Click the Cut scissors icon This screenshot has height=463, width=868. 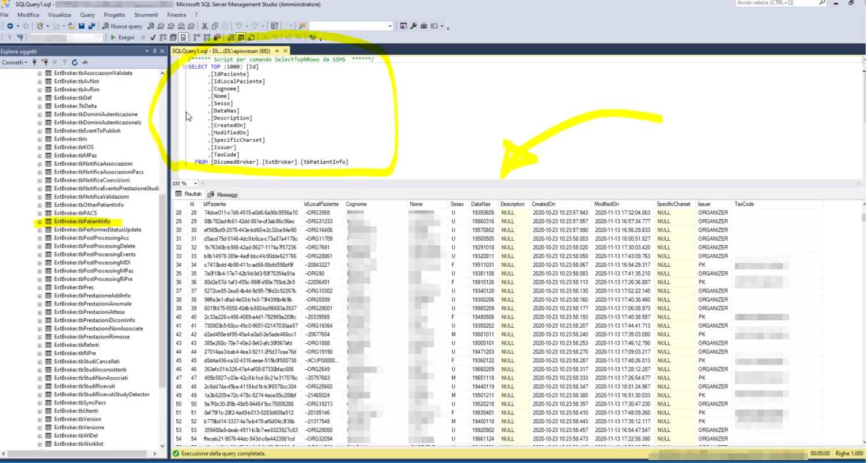pyautogui.click(x=204, y=26)
